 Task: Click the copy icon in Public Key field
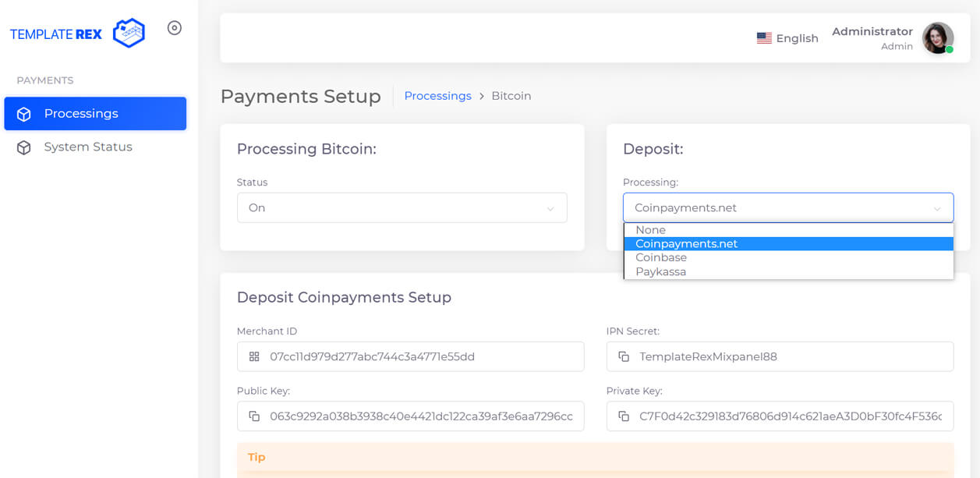[x=254, y=416]
